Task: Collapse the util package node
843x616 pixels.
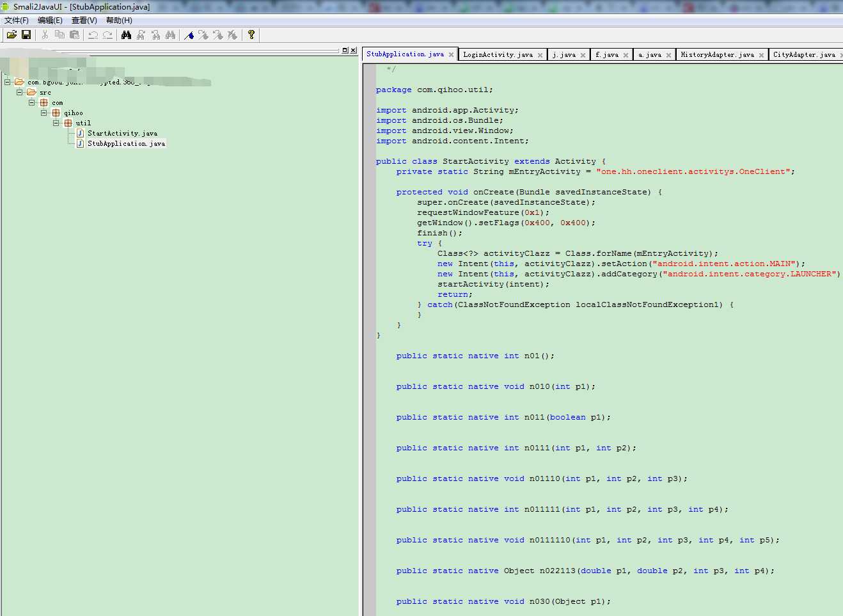Action: 56,123
